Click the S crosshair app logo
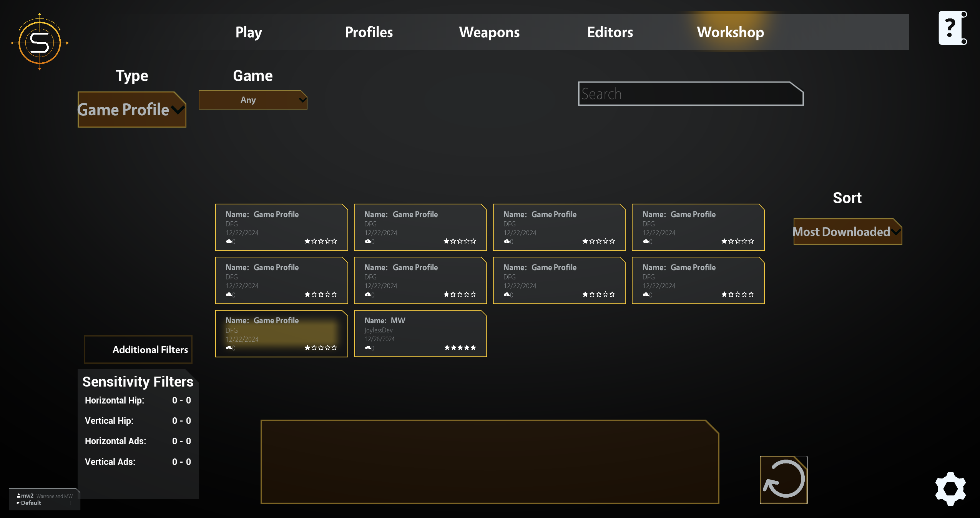This screenshot has height=518, width=980. (x=40, y=42)
